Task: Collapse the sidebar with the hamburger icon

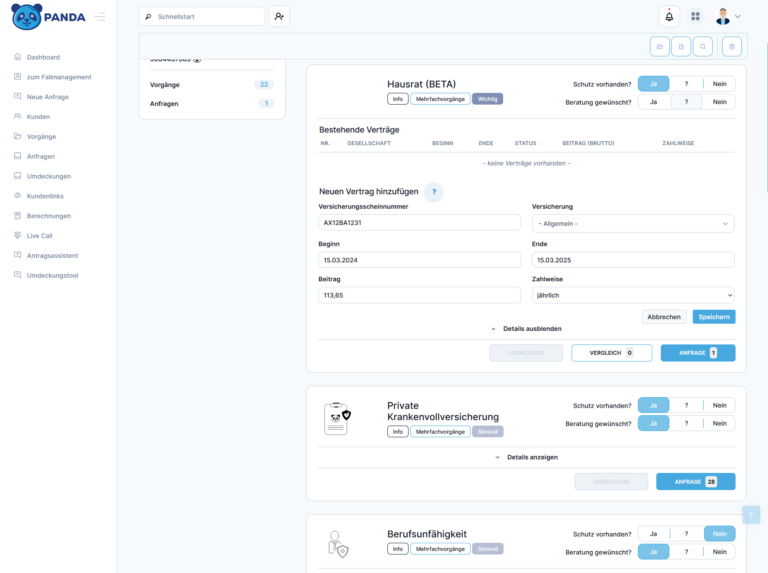Action: coord(100,16)
